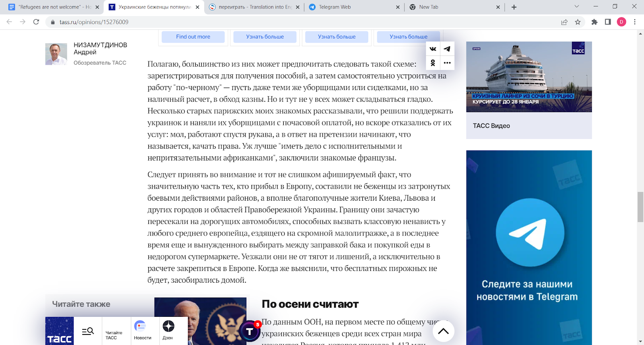Share article to Odnoklassniki

pos(433,63)
